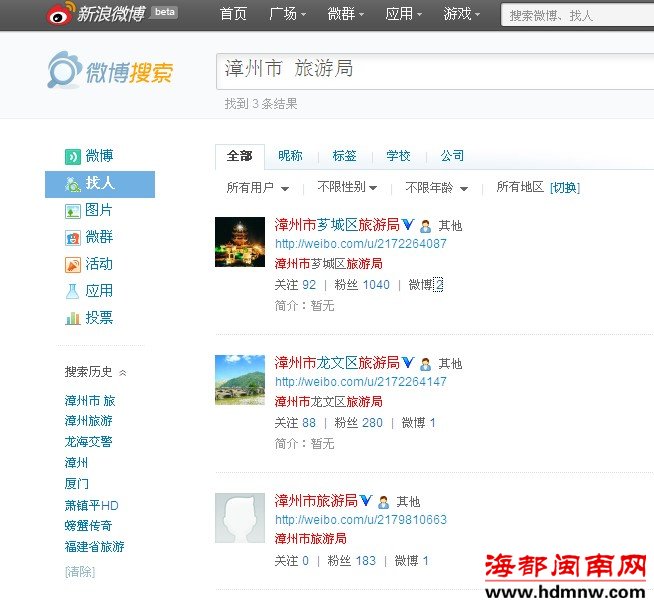Open the 广场 top menu dropdown

point(287,14)
